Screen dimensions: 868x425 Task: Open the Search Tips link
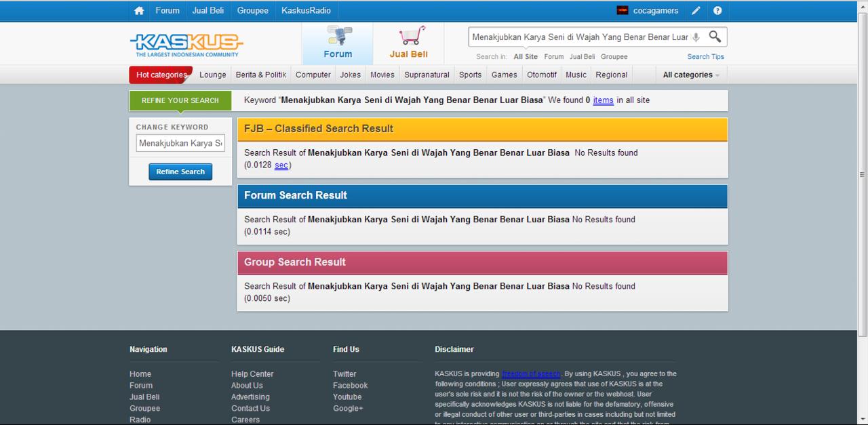(x=705, y=57)
